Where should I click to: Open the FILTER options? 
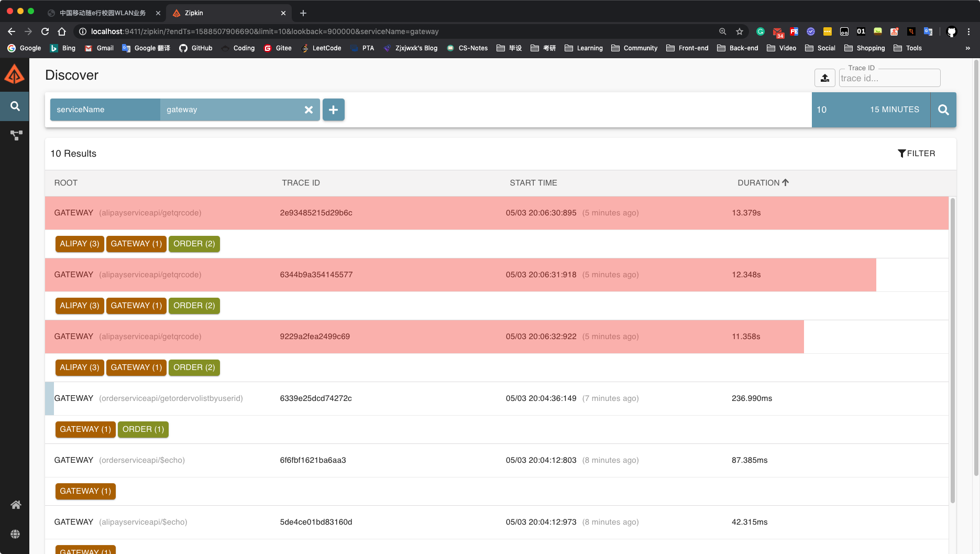tap(917, 154)
